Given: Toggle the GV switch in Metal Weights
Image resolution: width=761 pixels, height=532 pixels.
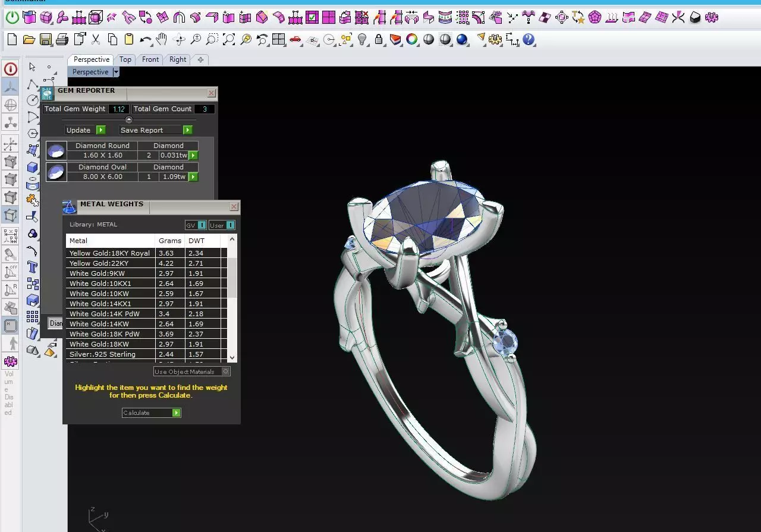Looking at the screenshot, I should click(x=196, y=225).
